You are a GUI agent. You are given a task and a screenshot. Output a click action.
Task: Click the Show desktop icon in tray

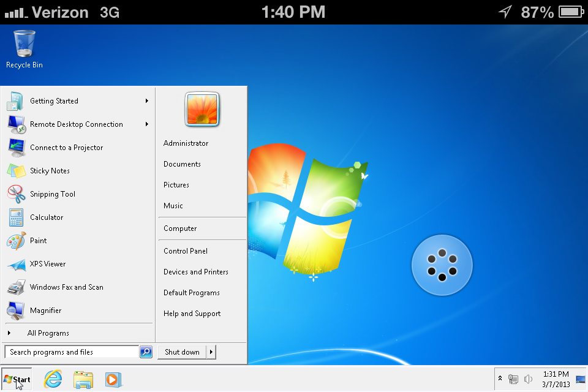coord(581,379)
